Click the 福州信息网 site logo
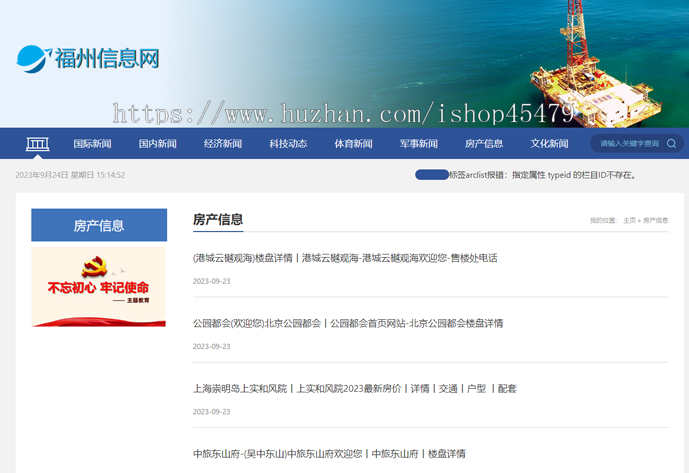 tap(88, 58)
